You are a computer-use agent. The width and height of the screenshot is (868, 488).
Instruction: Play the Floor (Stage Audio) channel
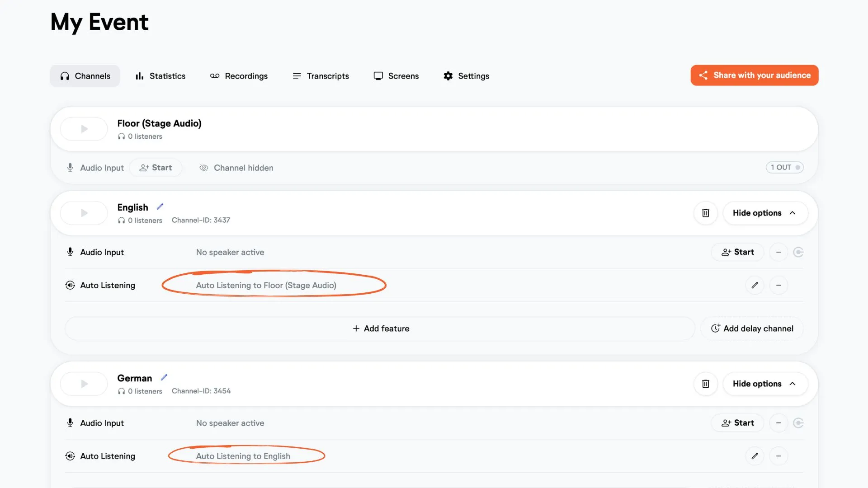coord(84,129)
